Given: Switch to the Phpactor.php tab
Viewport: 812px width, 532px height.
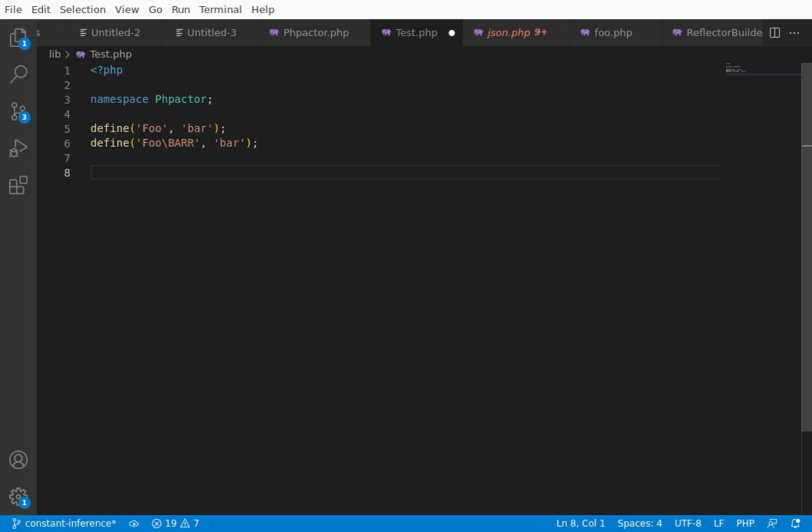Looking at the screenshot, I should 315,32.
